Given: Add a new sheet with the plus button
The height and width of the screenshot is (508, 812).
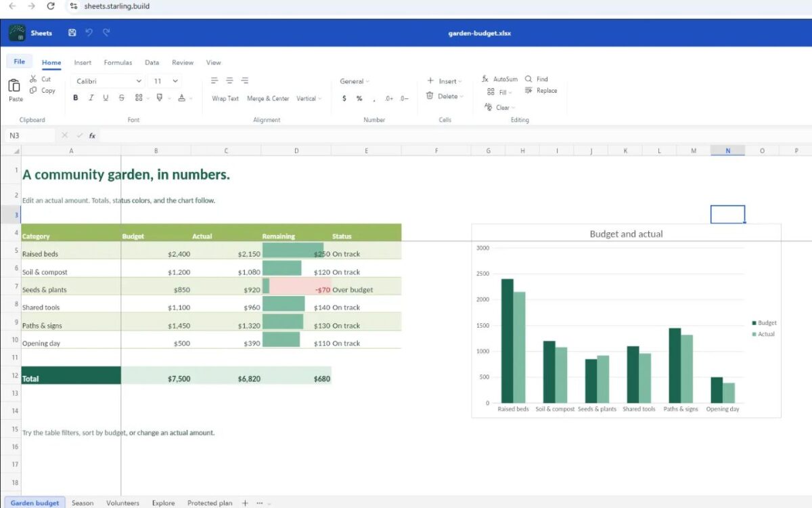Looking at the screenshot, I should click(x=245, y=503).
